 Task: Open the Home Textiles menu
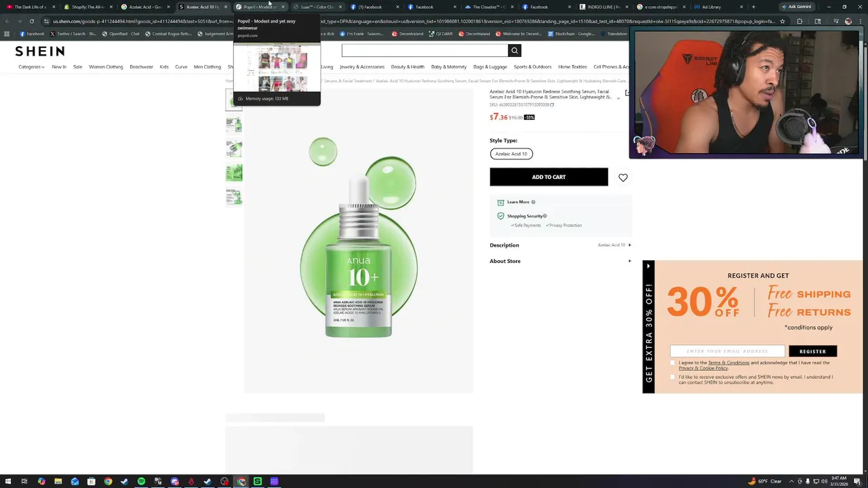[572, 67]
